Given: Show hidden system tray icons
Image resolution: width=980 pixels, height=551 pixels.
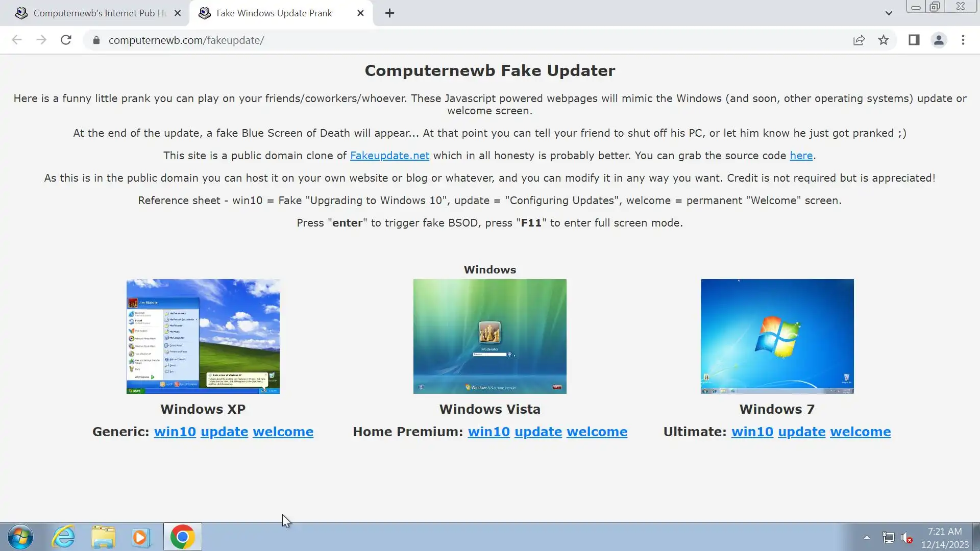Looking at the screenshot, I should (x=867, y=537).
